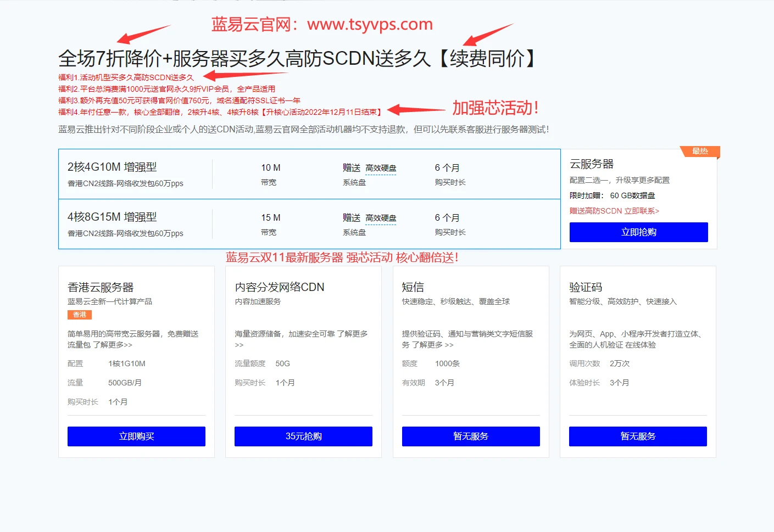Click the 内容分发网络CDN card title
The width and height of the screenshot is (774, 532).
point(280,287)
